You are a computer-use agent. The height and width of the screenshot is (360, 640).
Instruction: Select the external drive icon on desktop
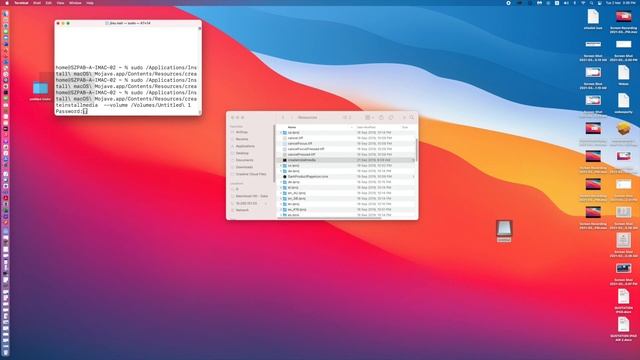click(x=504, y=231)
